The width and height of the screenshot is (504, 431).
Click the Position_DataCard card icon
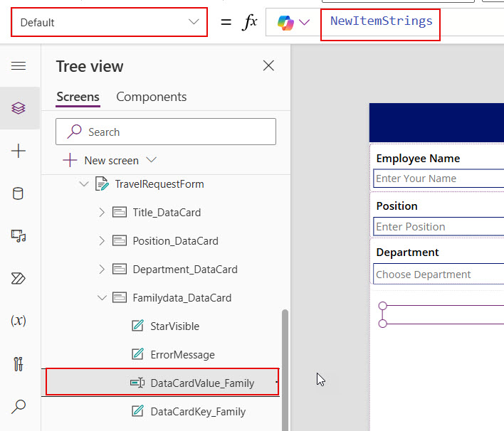(120, 240)
